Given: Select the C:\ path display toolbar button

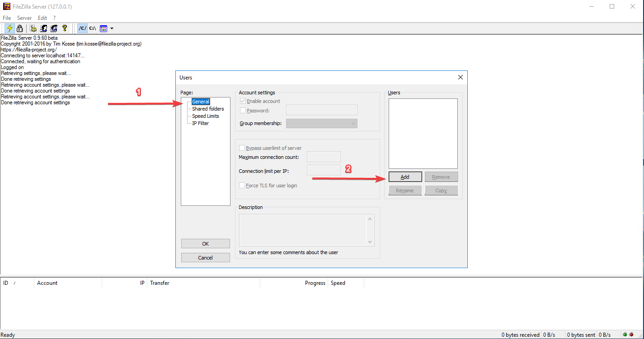Looking at the screenshot, I should (92, 28).
